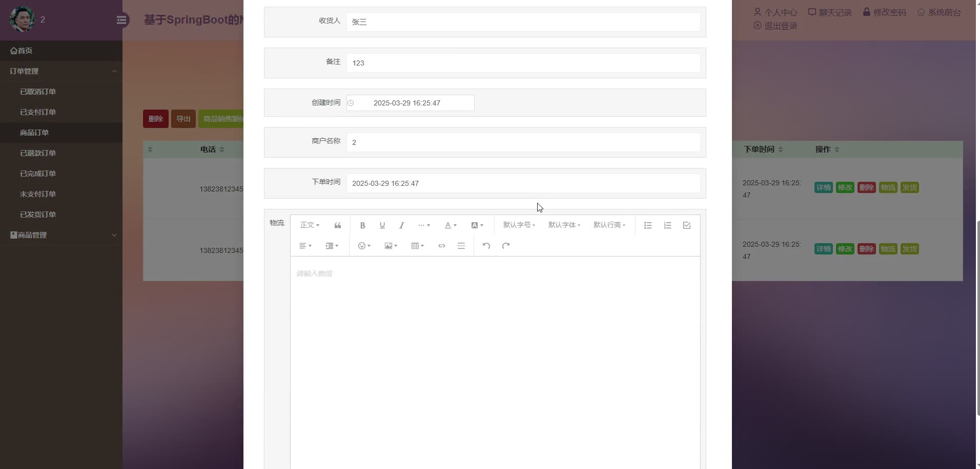Insert a divider line in editor
This screenshot has height=469, width=980.
pos(461,246)
